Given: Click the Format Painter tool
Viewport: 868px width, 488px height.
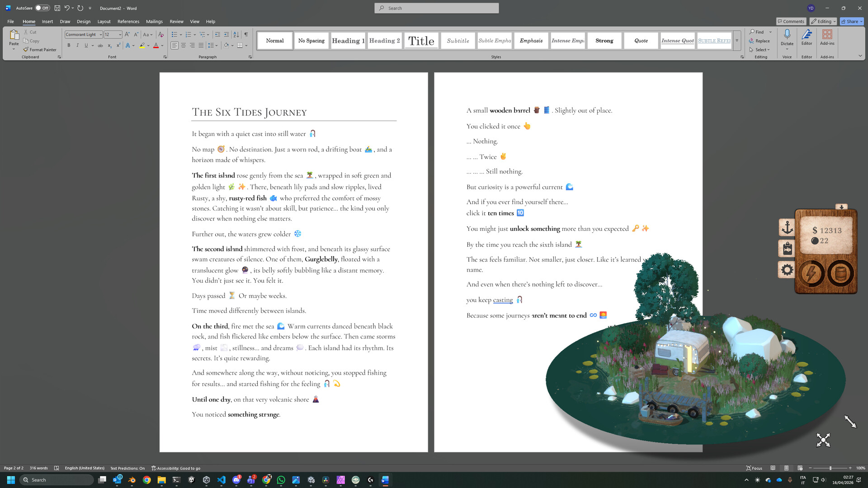Looking at the screenshot, I should (x=40, y=50).
